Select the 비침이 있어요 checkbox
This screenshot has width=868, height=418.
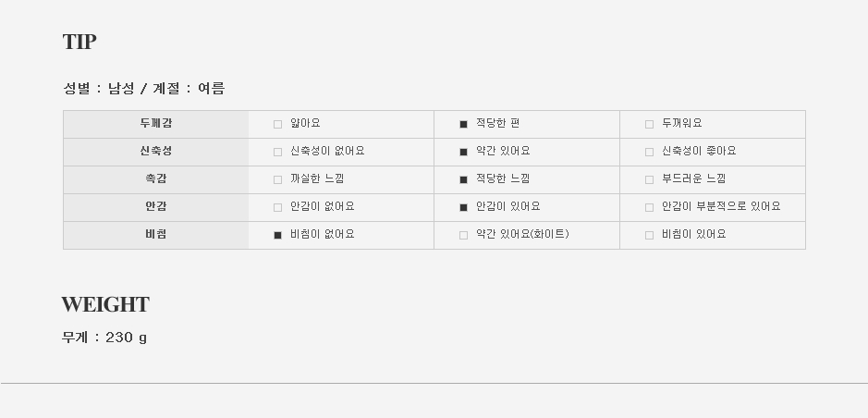pos(649,235)
